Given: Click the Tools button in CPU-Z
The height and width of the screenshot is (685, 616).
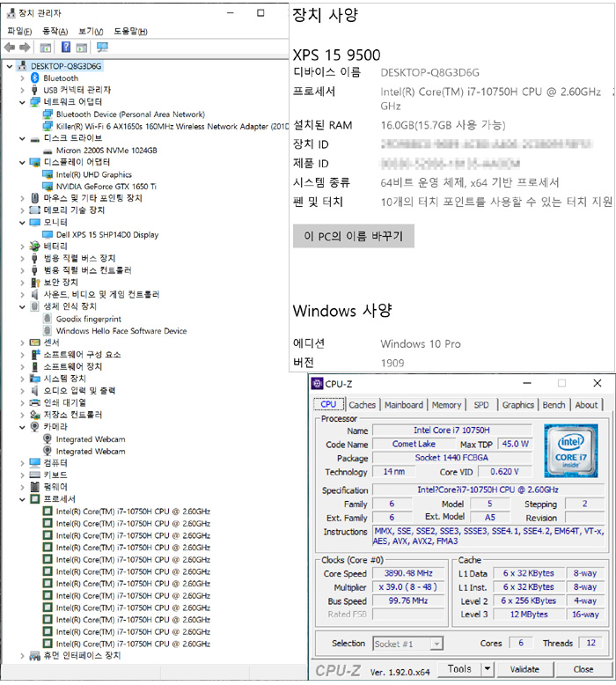Looking at the screenshot, I should coord(459,669).
